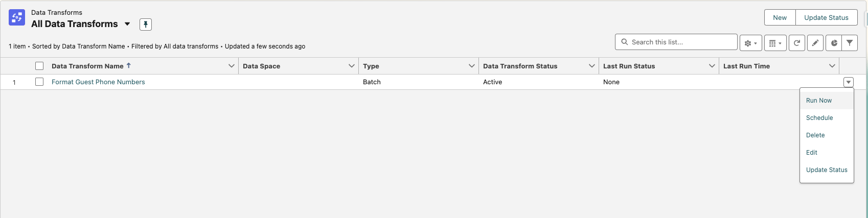Open Data Transform Name column menu chevron
This screenshot has height=218, width=868.
231,66
